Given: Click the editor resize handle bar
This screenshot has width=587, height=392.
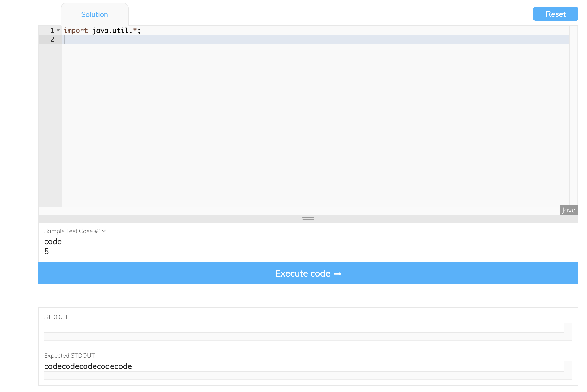Looking at the screenshot, I should [x=308, y=219].
